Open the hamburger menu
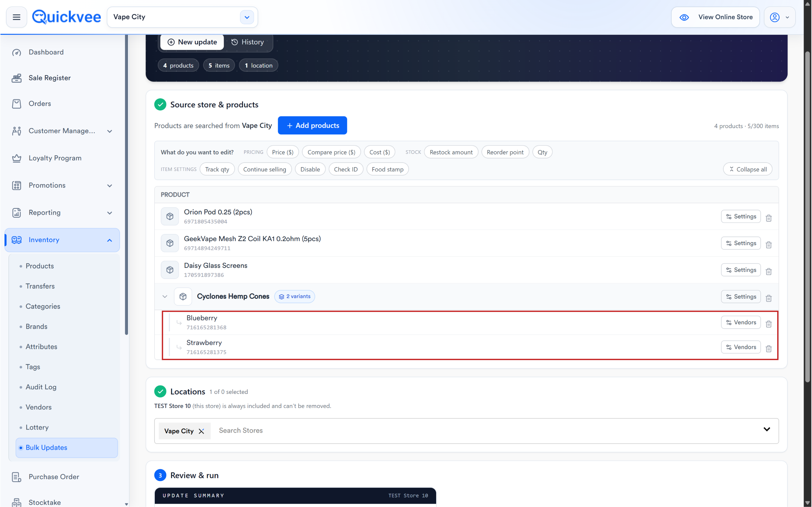This screenshot has height=507, width=812. point(16,17)
